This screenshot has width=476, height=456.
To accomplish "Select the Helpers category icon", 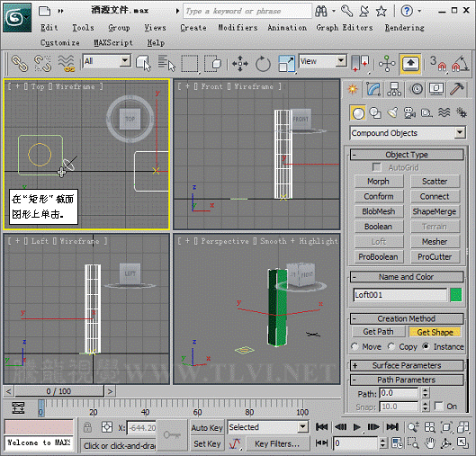I will pyautogui.click(x=427, y=113).
